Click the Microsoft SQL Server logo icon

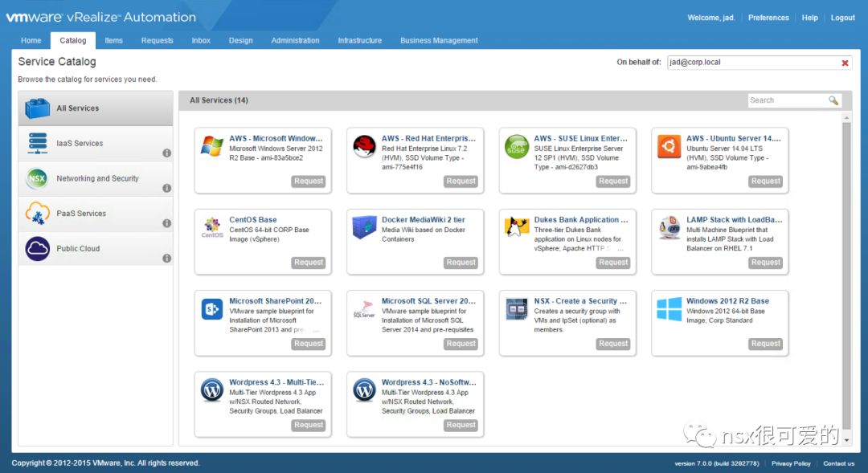(x=364, y=308)
